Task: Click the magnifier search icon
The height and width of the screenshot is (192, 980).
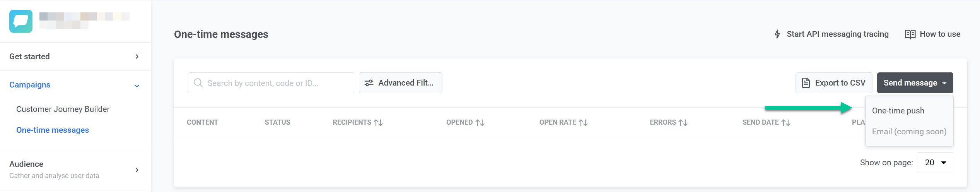Action: click(x=198, y=83)
